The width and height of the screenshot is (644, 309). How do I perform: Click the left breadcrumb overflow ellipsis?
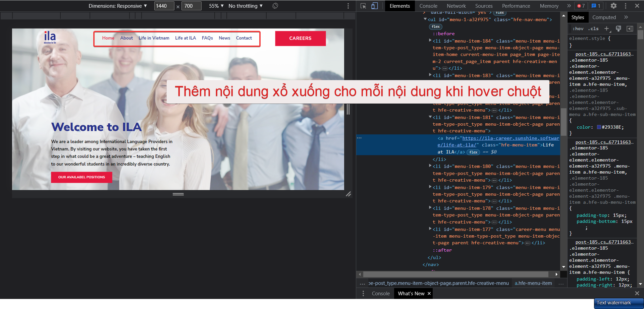tap(362, 284)
